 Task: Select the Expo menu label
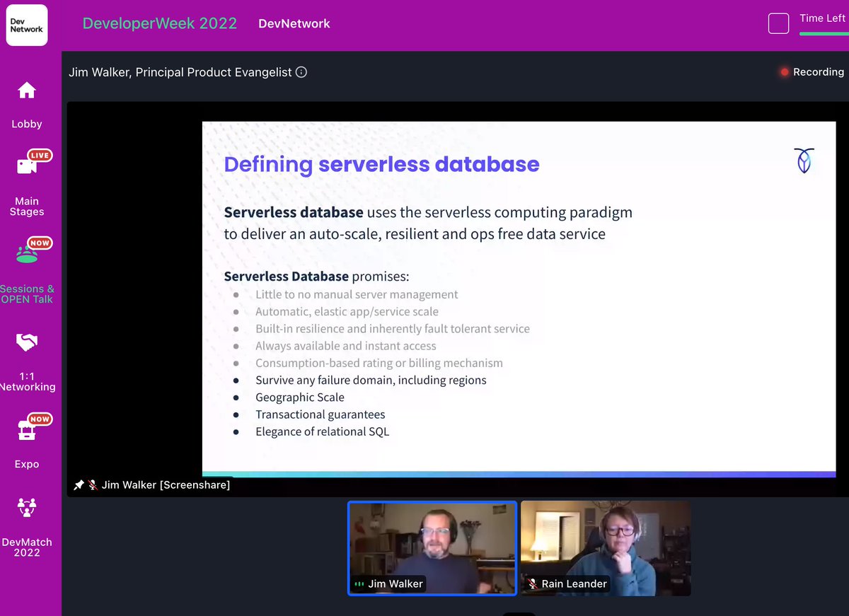27,464
